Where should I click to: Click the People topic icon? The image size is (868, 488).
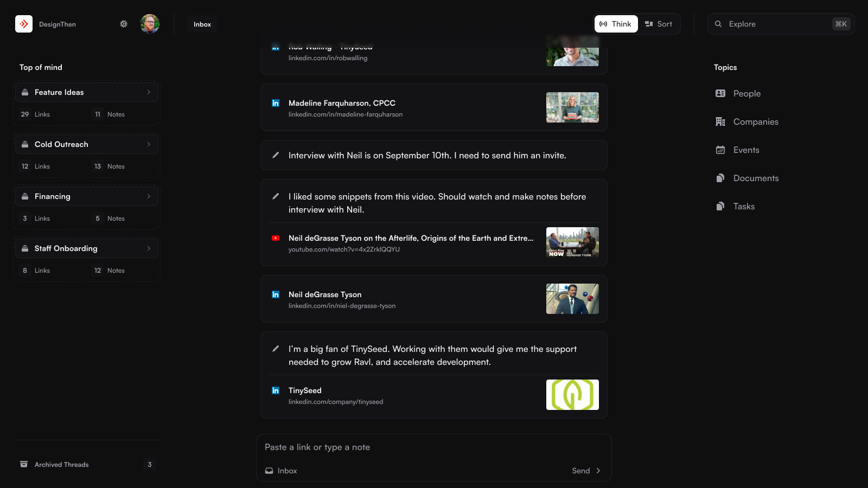coord(720,93)
